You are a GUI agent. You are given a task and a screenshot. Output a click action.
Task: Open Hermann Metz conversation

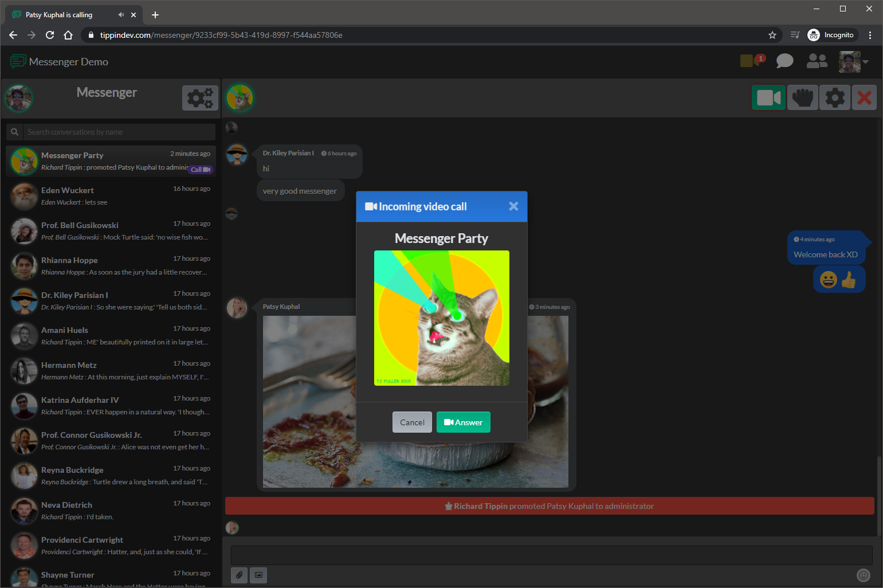(112, 371)
